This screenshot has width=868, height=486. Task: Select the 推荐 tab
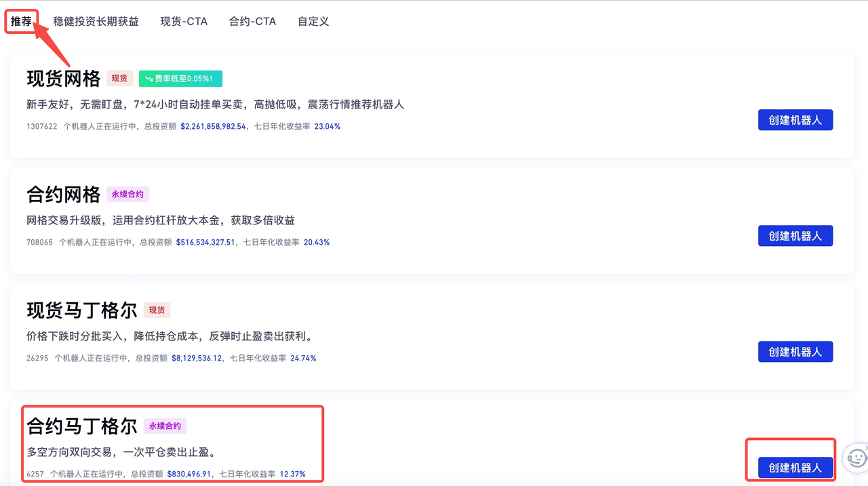21,21
